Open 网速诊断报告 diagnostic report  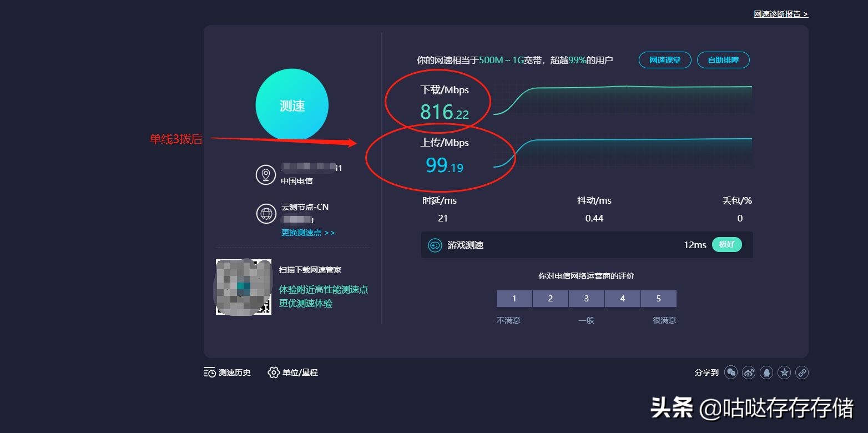[779, 13]
